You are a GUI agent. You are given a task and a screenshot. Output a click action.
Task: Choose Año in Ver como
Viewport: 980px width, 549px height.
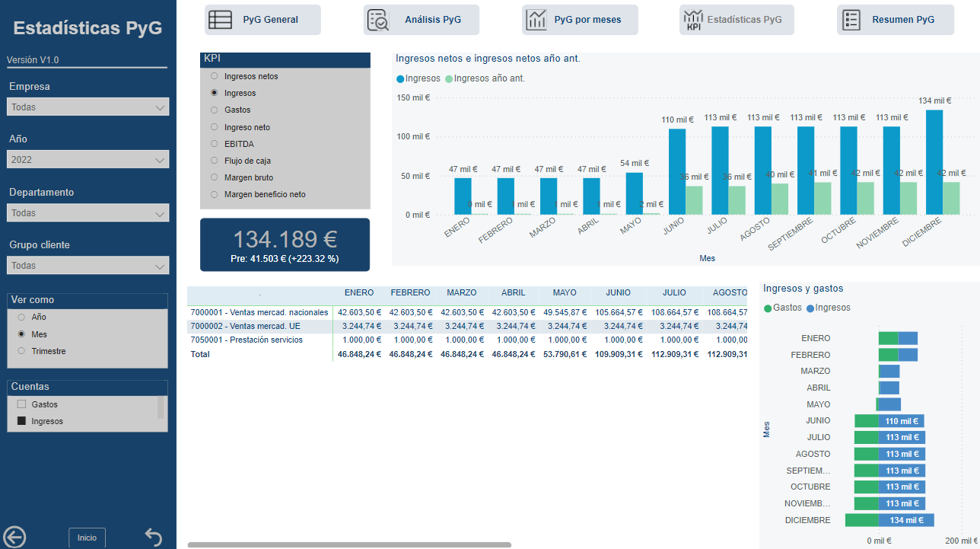click(21, 317)
